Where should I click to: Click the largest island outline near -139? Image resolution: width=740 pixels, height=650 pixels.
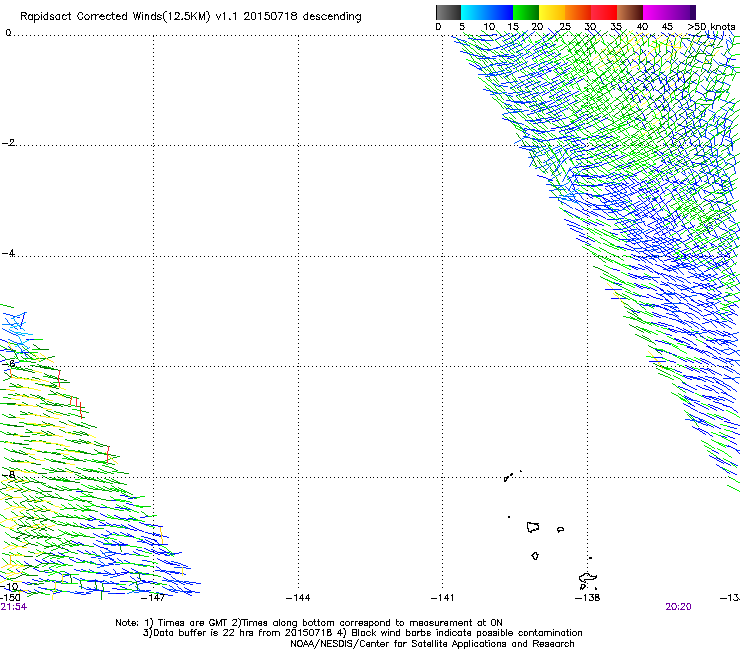[x=533, y=527]
